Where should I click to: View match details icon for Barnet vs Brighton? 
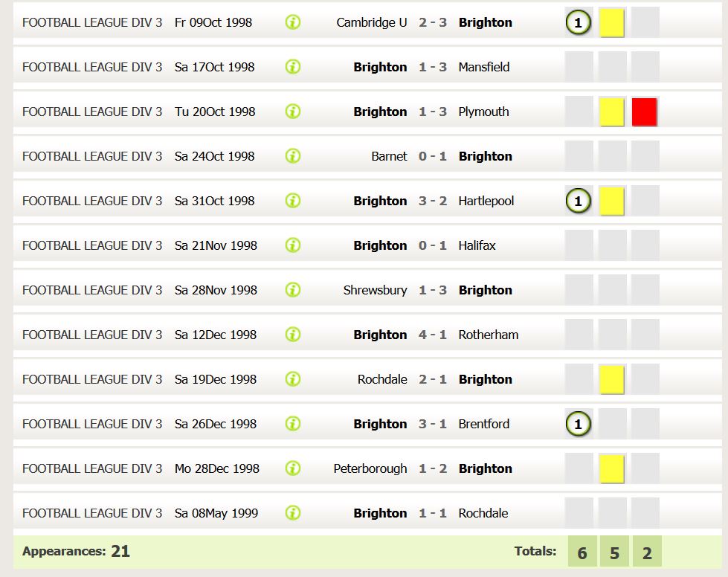click(x=293, y=155)
